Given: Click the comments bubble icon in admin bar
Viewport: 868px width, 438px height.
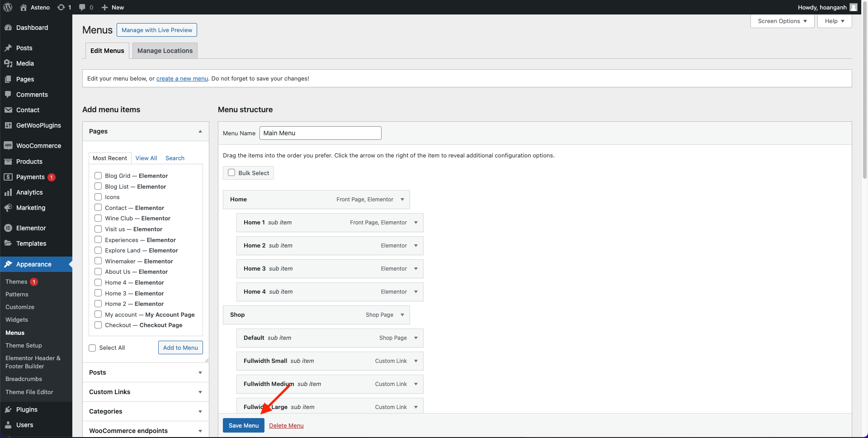Looking at the screenshot, I should coord(82,7).
